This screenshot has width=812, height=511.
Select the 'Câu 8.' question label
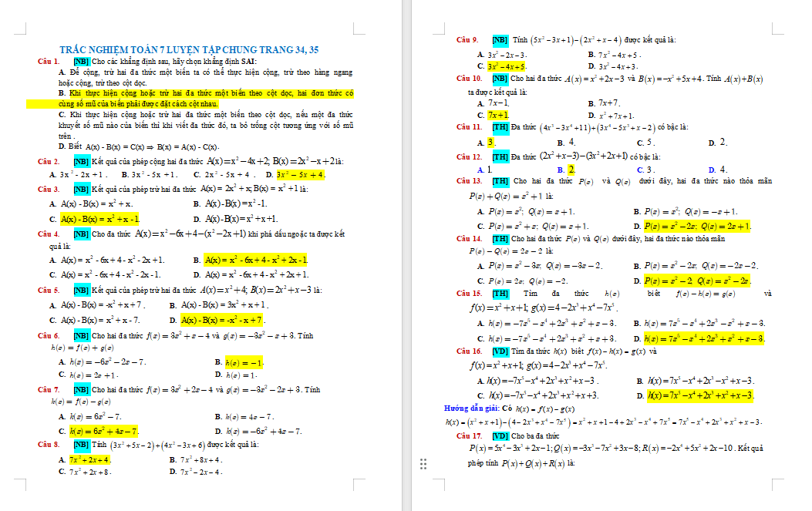tap(49, 444)
